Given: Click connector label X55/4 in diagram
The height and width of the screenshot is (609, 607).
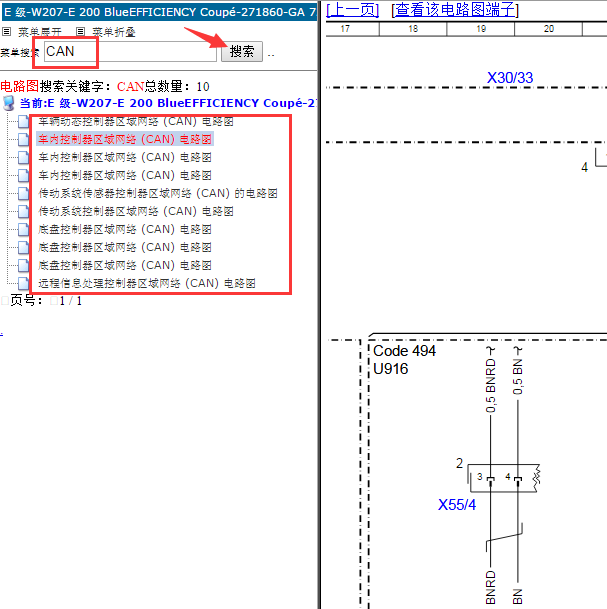Looking at the screenshot, I should tap(457, 505).
